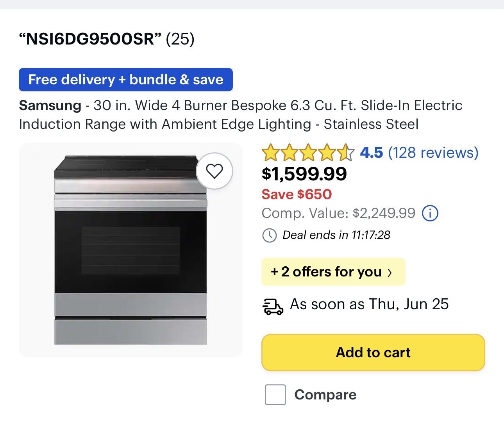This screenshot has height=426, width=504.
Task: Open the Comp. Value info icon
Action: coord(430,213)
